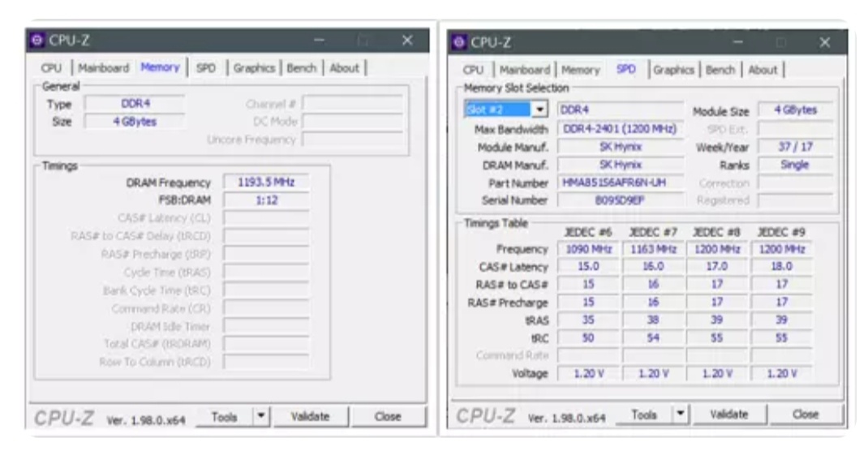
Task: Click JEDEC #6 tRAS value 35
Action: coord(588,320)
